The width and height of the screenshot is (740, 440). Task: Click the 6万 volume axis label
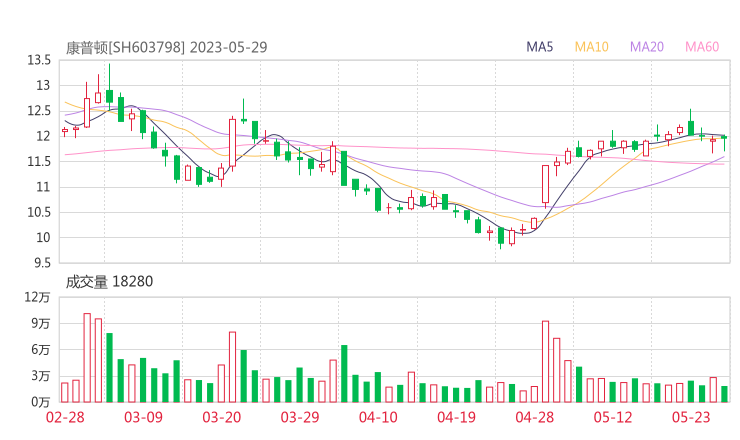click(x=41, y=350)
